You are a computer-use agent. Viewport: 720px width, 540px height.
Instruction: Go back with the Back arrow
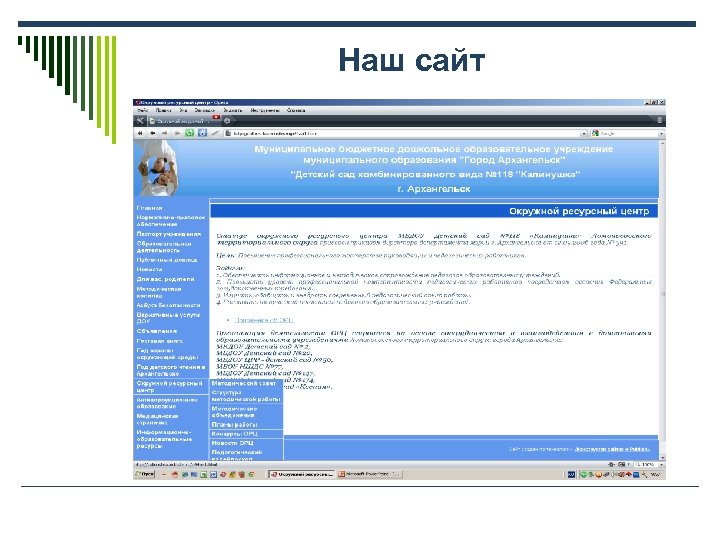coord(152,134)
